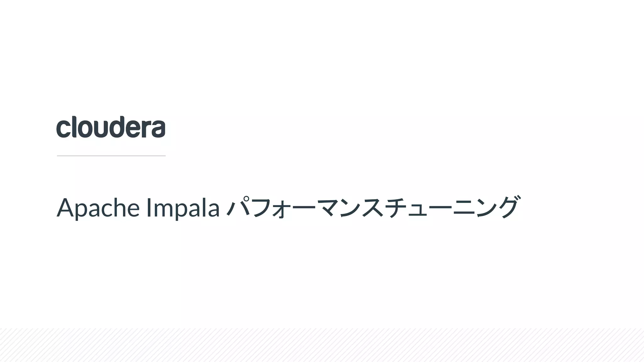
Task: Click the letter 'l' in the Cloudera logo
Action: point(74,127)
